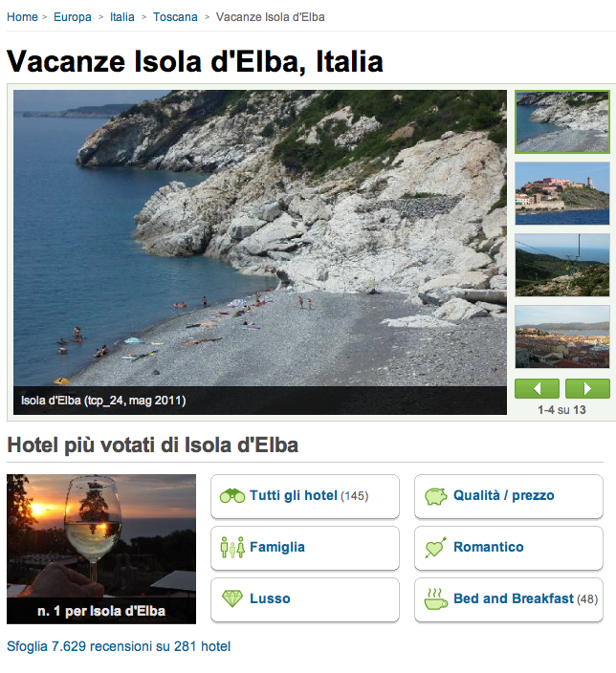Navigate to the Italia breadcrumb
Image resolution: width=616 pixels, height=673 pixels.
[122, 17]
